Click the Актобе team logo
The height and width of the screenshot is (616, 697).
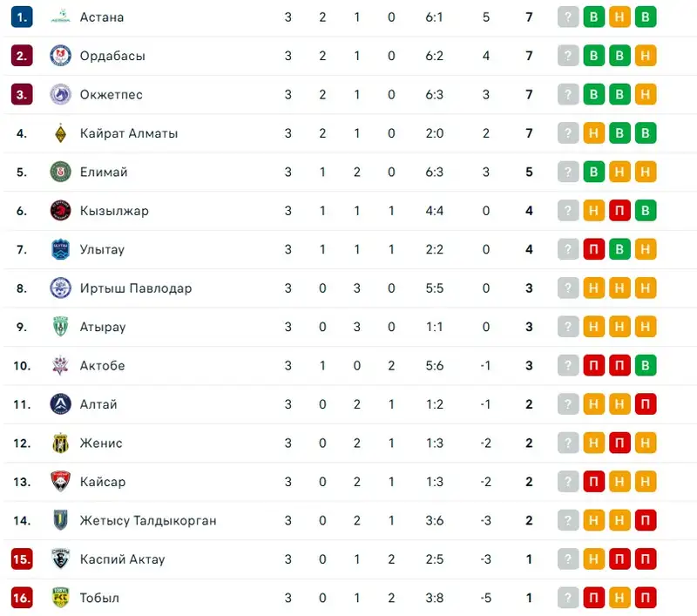click(x=60, y=365)
